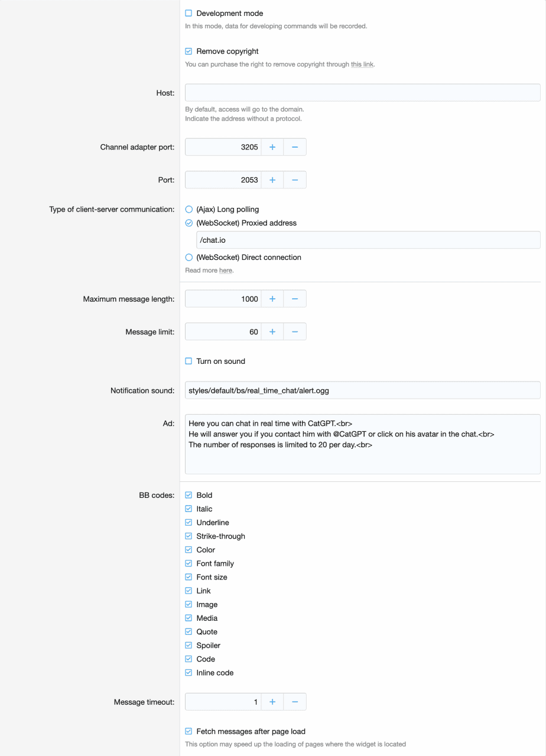Decrease the Channel adapter port value

[295, 147]
